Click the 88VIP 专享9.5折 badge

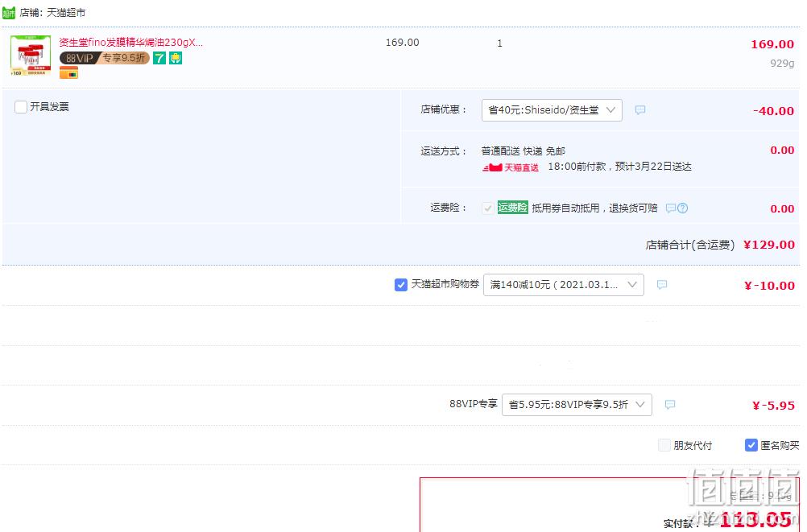pyautogui.click(x=105, y=58)
